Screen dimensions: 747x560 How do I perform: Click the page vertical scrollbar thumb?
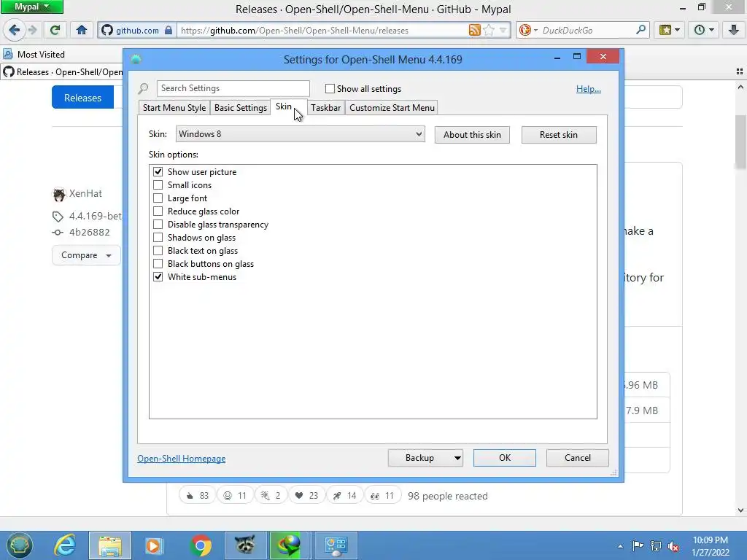pos(740,142)
